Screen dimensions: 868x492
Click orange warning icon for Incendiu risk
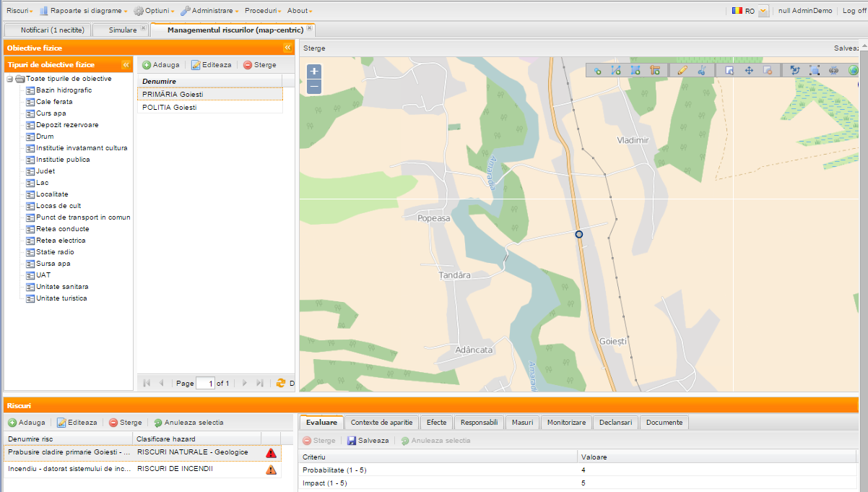point(271,470)
